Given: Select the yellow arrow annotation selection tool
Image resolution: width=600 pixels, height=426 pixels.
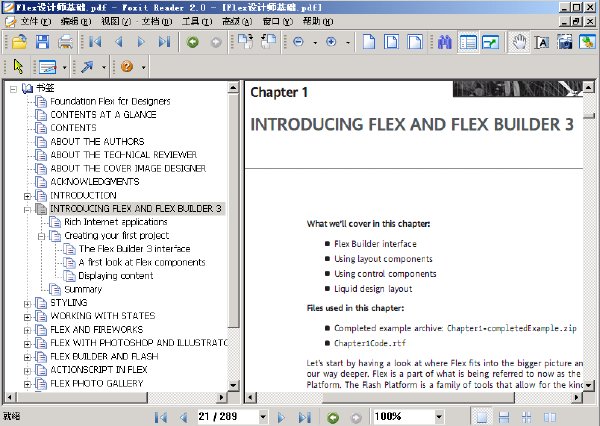Looking at the screenshot, I should 18,67.
